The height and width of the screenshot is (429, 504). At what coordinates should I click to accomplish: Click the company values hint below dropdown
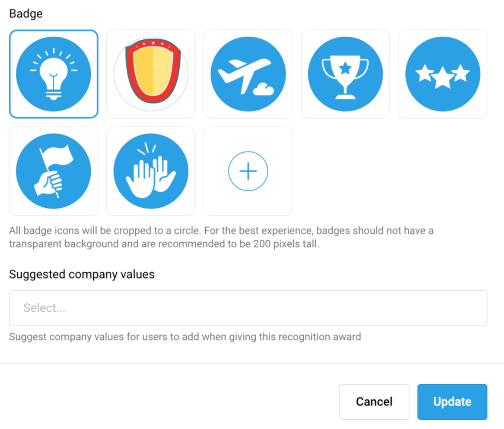[x=185, y=337]
